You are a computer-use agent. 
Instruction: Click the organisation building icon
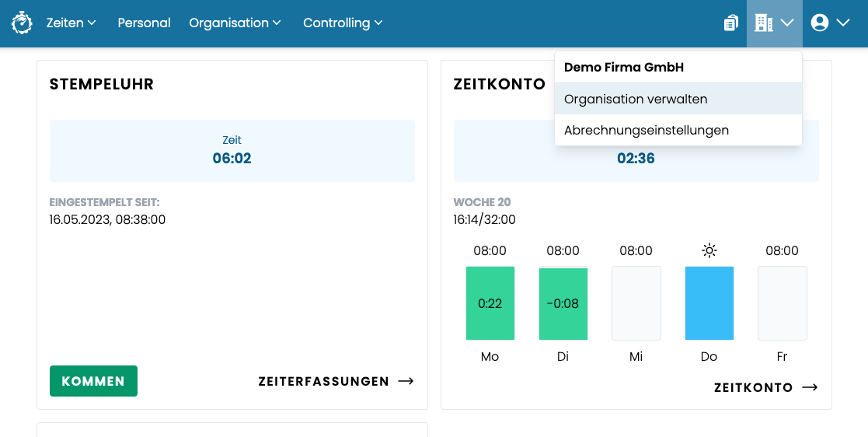[x=764, y=23]
